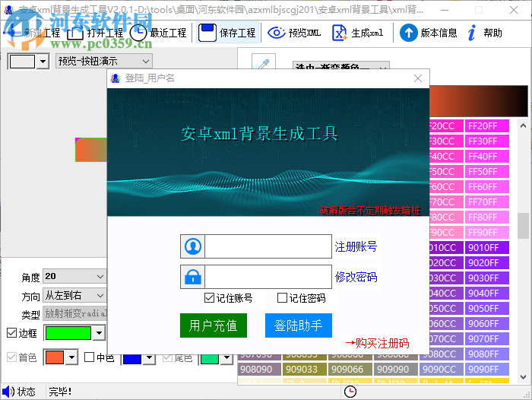Image resolution: width=532 pixels, height=400 pixels.
Task: Enable the 中色 middle color checkbox
Action: [89, 357]
